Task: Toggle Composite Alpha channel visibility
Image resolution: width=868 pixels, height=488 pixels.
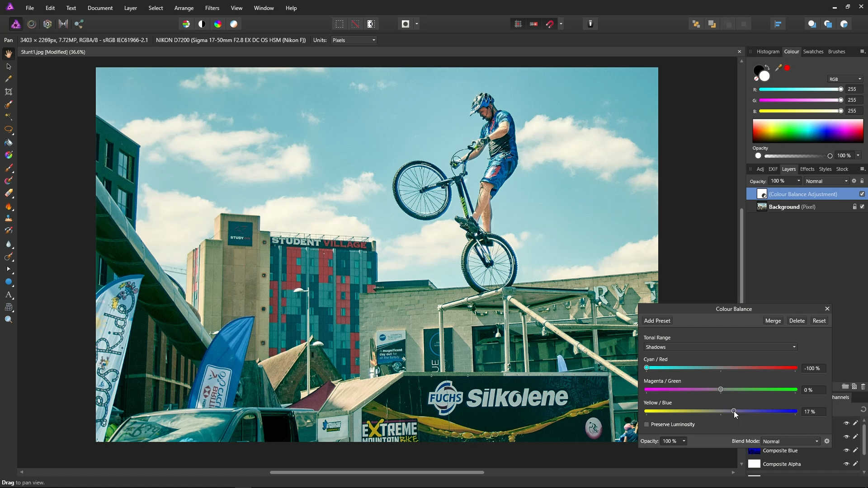Action: click(846, 464)
